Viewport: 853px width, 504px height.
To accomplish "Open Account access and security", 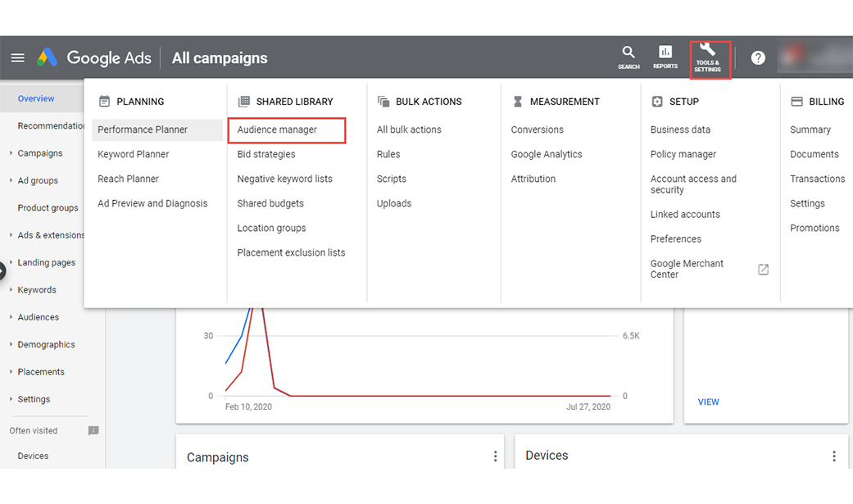I will (693, 184).
